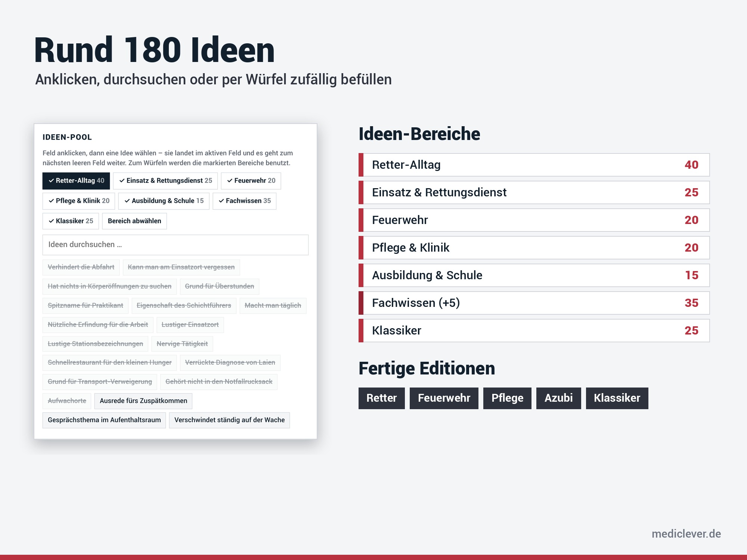The height and width of the screenshot is (560, 747).
Task: Select the Einsatz & Rettungsdienst row in Ideen-Bereiche
Action: [x=534, y=192]
